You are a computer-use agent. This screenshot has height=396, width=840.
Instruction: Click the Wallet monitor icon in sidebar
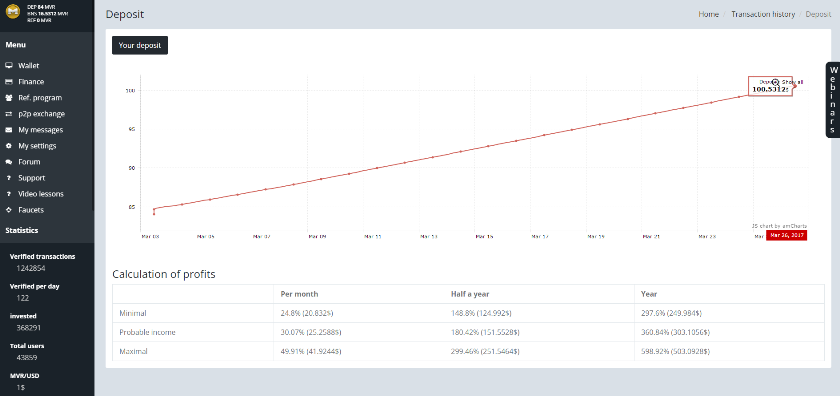click(x=9, y=65)
